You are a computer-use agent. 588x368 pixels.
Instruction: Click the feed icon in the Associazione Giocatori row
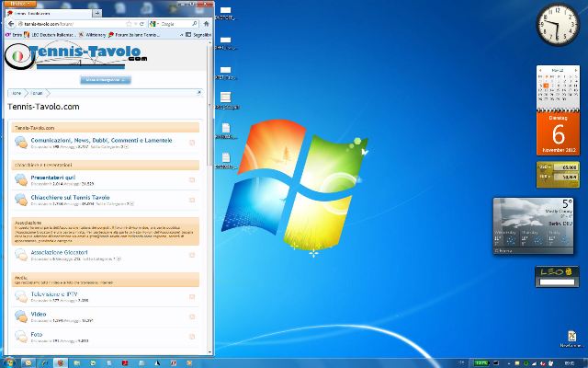pyautogui.click(x=192, y=255)
